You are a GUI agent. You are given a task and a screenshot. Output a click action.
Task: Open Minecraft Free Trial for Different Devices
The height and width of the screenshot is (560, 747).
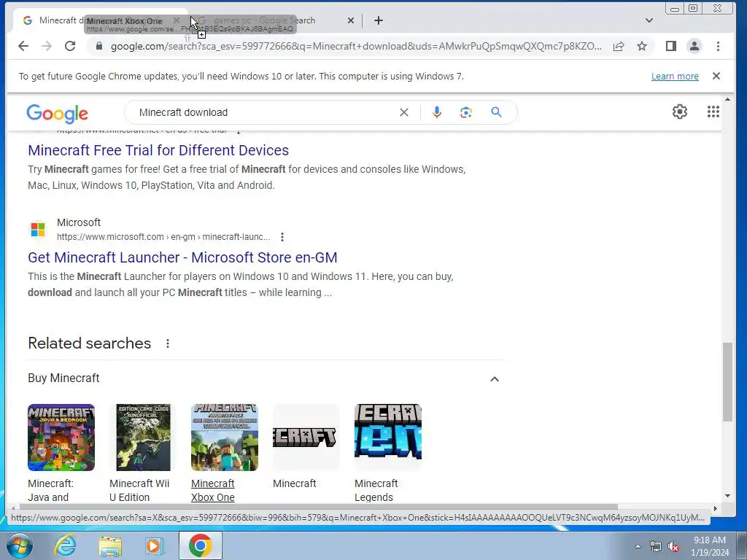158,150
